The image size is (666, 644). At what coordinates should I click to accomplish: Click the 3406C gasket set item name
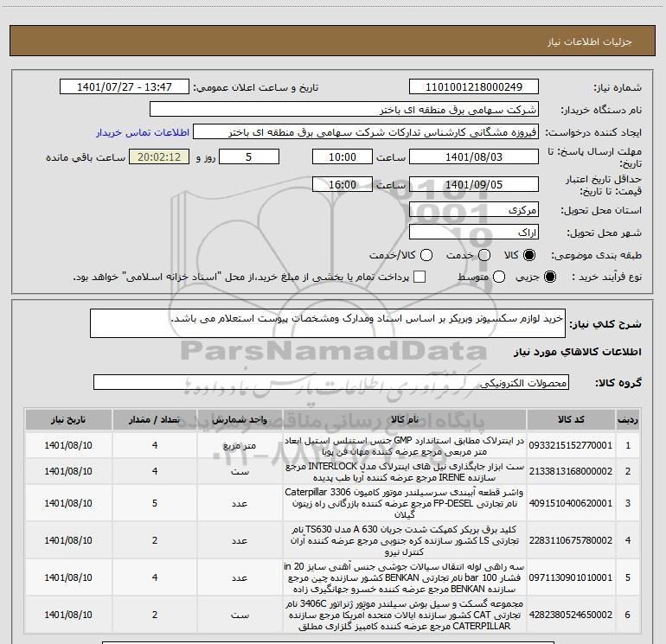tap(405, 615)
